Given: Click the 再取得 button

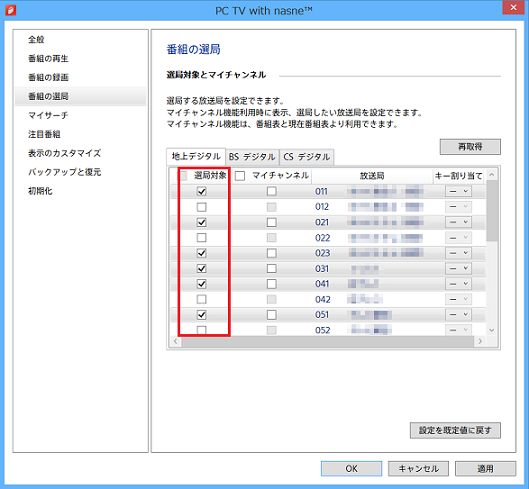Looking at the screenshot, I should [x=470, y=147].
